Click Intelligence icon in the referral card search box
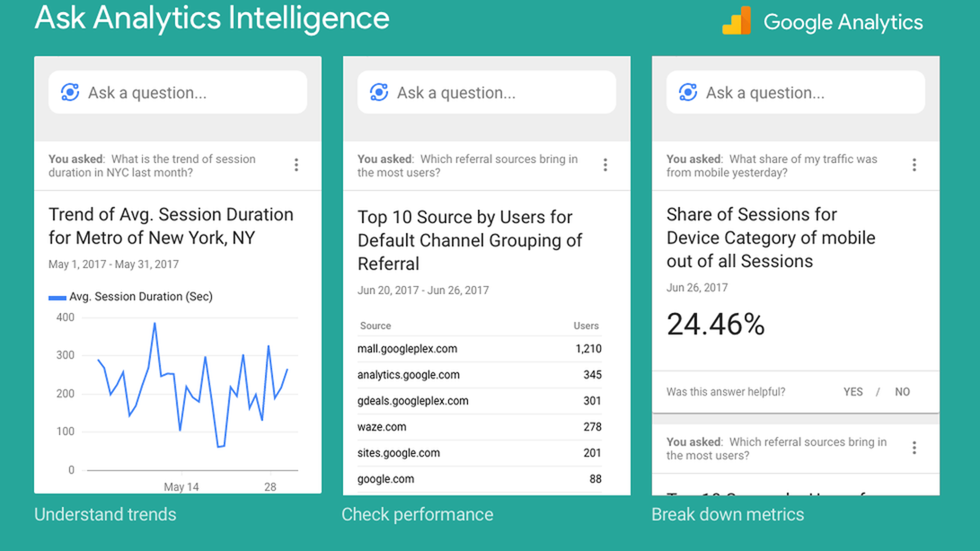Image resolution: width=980 pixels, height=551 pixels. pos(379,92)
